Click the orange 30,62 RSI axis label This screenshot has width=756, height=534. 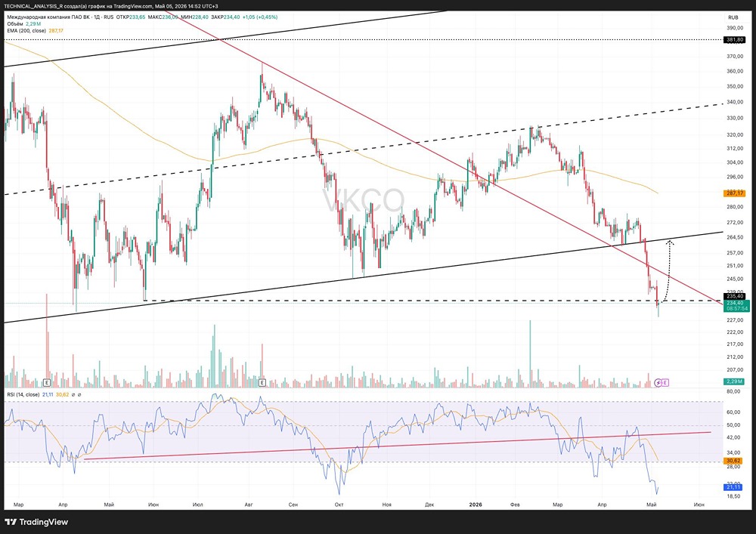(x=734, y=461)
